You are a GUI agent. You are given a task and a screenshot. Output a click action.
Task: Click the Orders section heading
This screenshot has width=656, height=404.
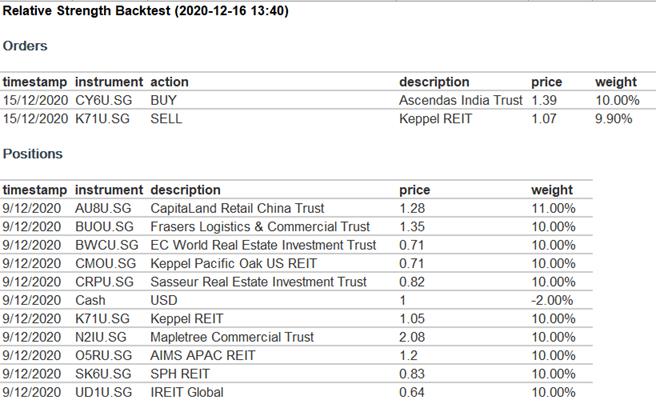click(x=25, y=46)
